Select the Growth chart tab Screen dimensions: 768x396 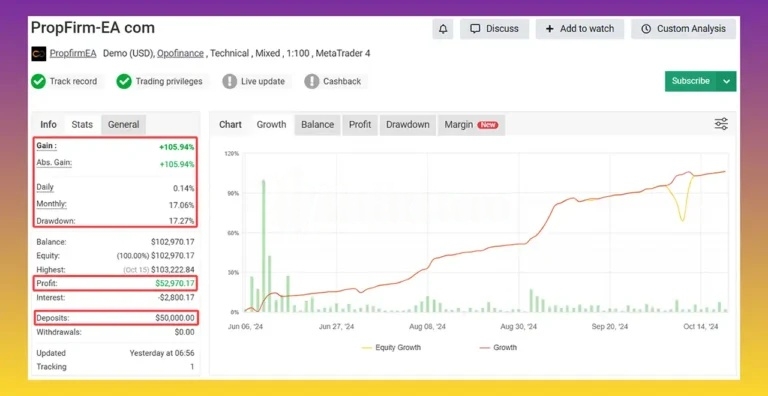coord(271,124)
